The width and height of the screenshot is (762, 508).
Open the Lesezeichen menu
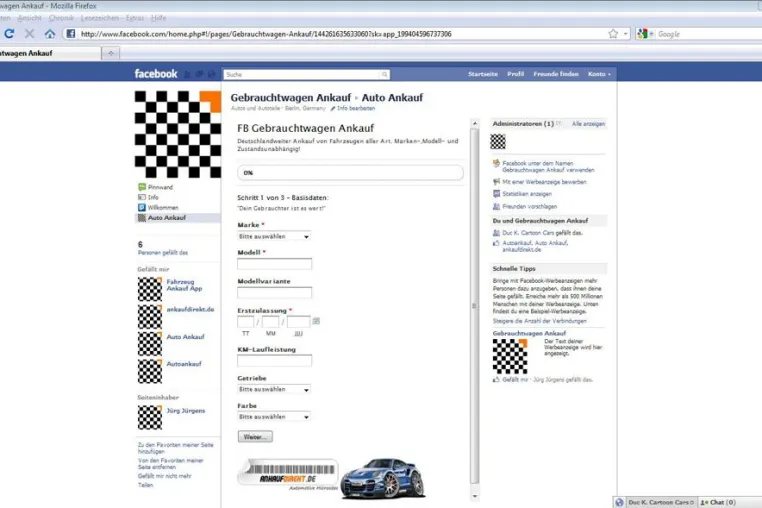[100, 18]
